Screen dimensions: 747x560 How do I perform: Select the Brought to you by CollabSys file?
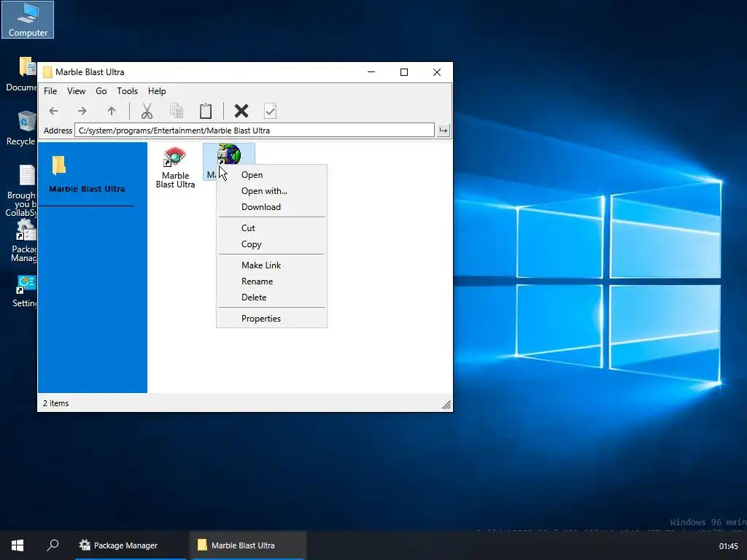click(21, 190)
